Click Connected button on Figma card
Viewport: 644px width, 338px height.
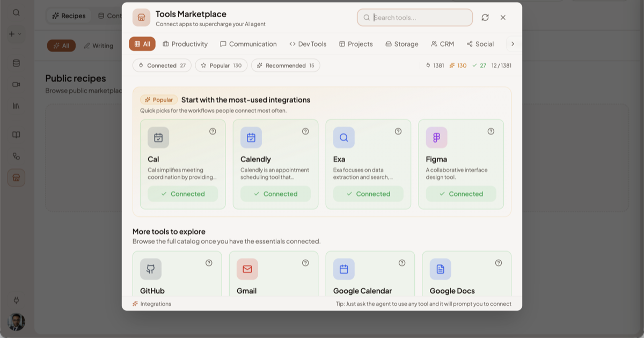[x=462, y=194]
